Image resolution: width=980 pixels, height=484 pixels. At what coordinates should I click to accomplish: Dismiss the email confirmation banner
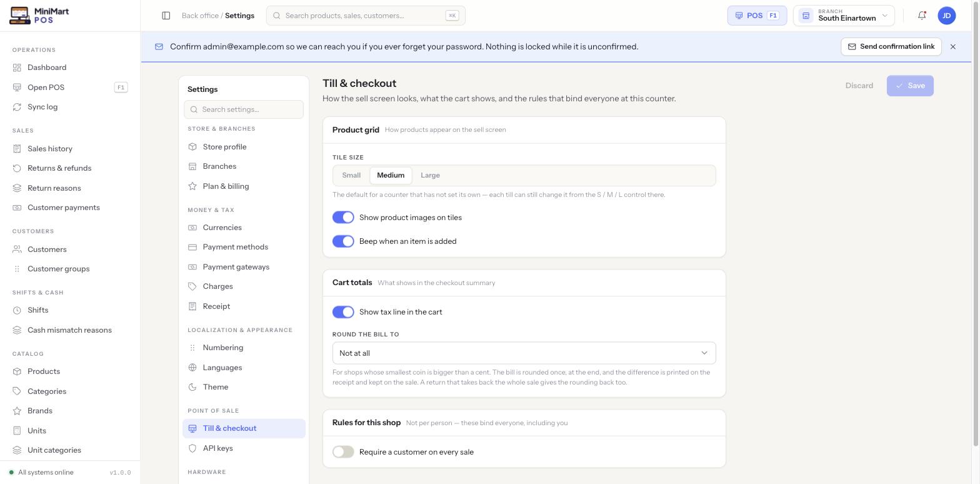953,47
